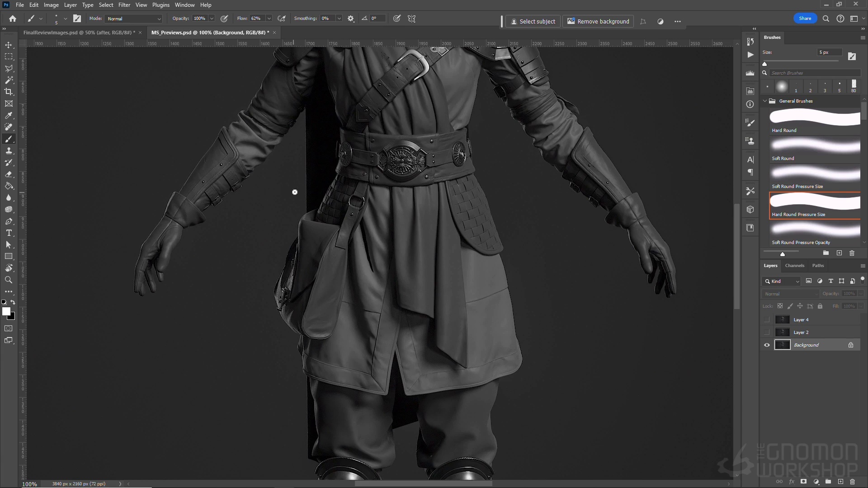Choose Soft Round Pressure Opacity brush
Screen dimensions: 868x488
click(x=815, y=234)
